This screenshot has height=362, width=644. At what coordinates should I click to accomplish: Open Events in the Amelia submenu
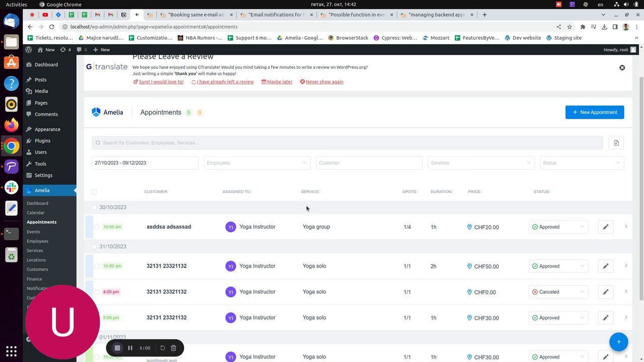tap(33, 232)
